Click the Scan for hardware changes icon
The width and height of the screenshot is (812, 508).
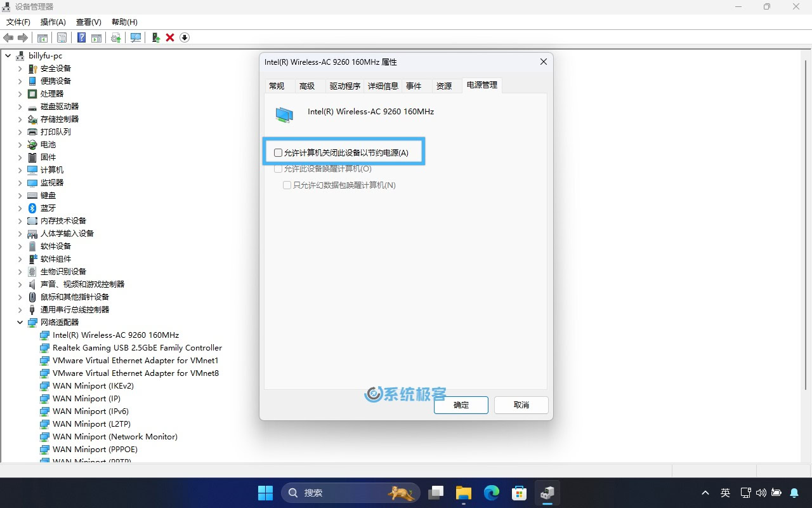(x=136, y=37)
